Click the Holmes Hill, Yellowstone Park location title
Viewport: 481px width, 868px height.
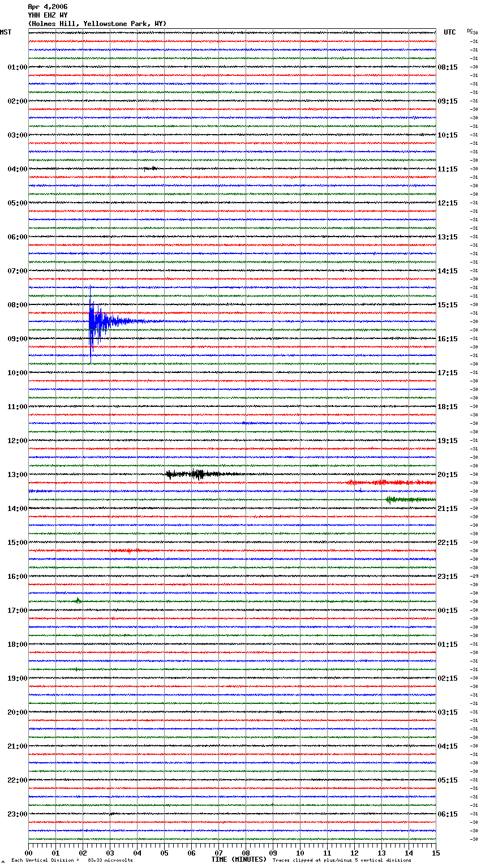click(97, 24)
